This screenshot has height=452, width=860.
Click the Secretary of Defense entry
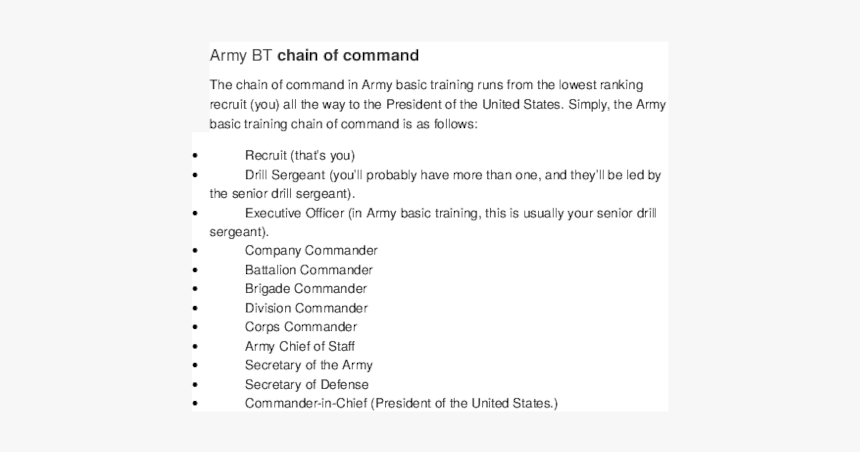[x=307, y=385]
